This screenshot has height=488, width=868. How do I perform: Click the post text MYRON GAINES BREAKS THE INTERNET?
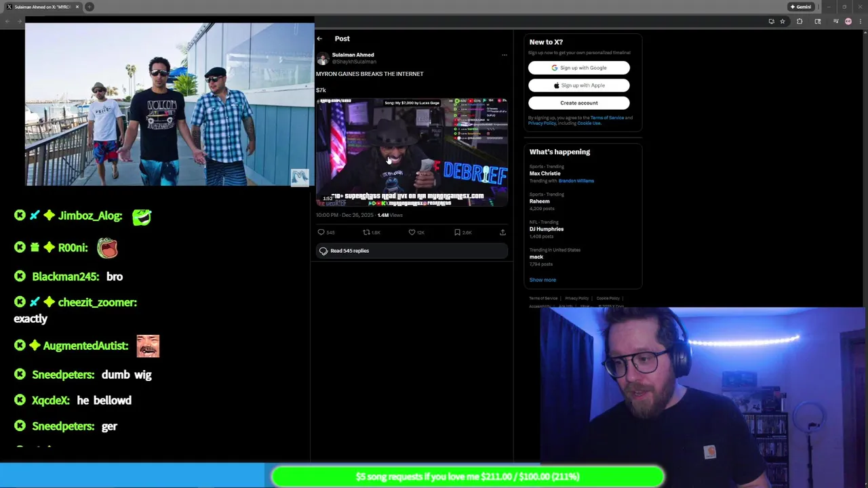point(370,74)
